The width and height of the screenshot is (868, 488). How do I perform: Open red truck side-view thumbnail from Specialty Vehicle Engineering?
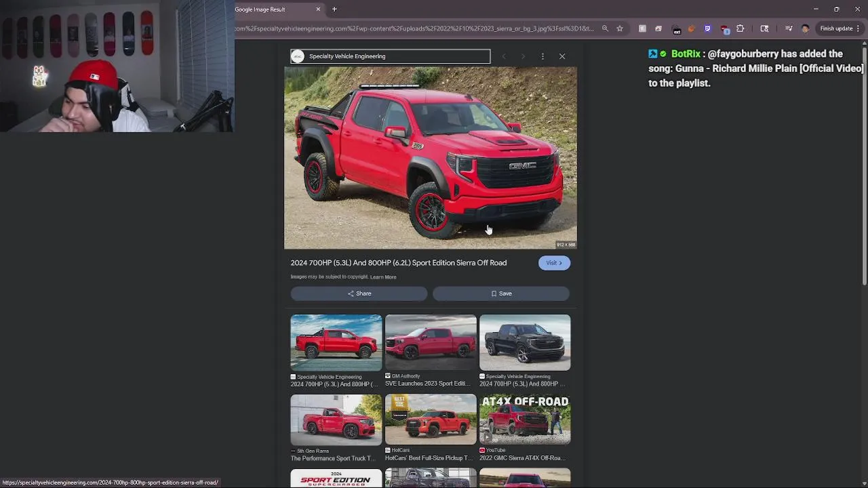(336, 342)
